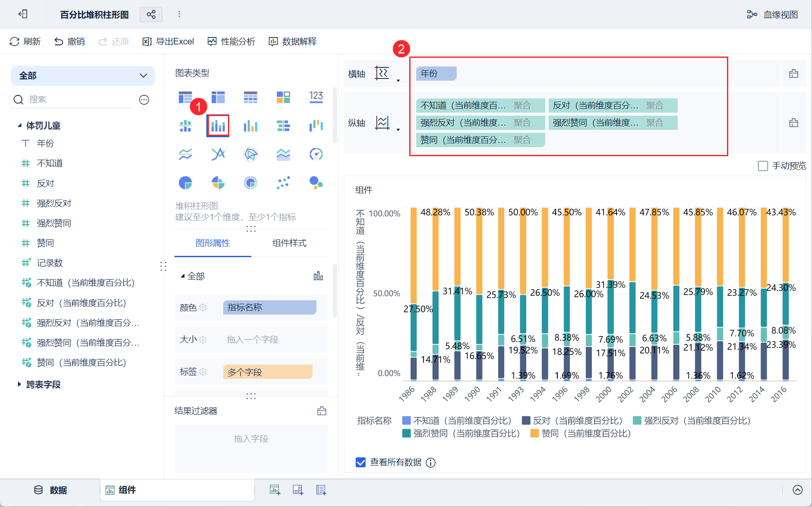Switch to the 图形属性 tab

point(213,243)
